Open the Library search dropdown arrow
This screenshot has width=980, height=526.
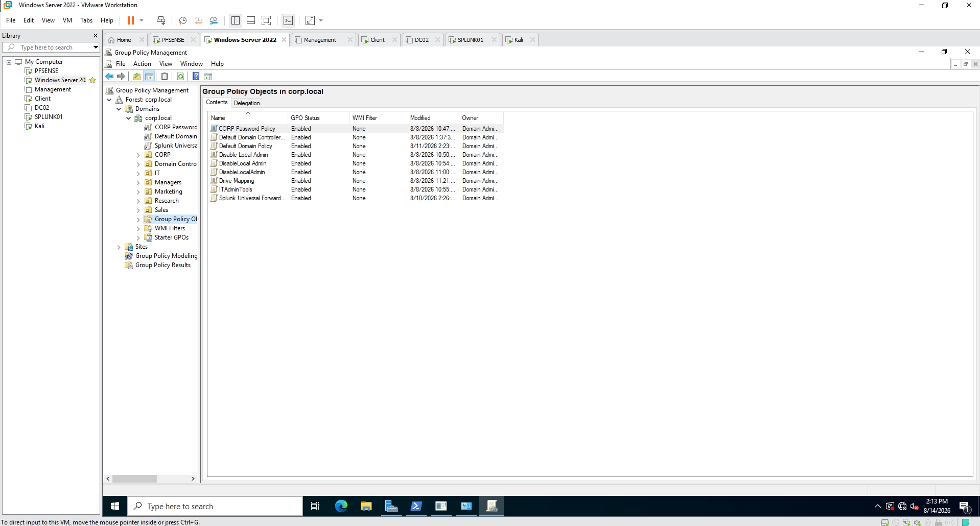96,47
